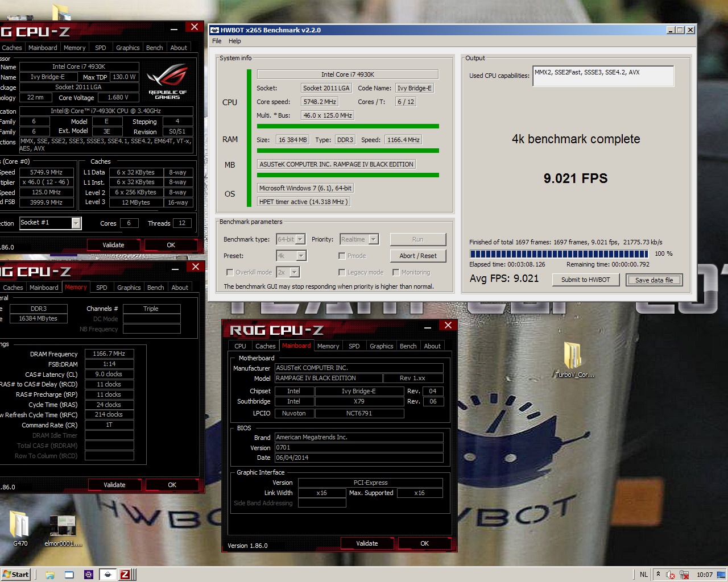
Task: Click Validate in the top CPU-Z window
Action: pyautogui.click(x=113, y=245)
